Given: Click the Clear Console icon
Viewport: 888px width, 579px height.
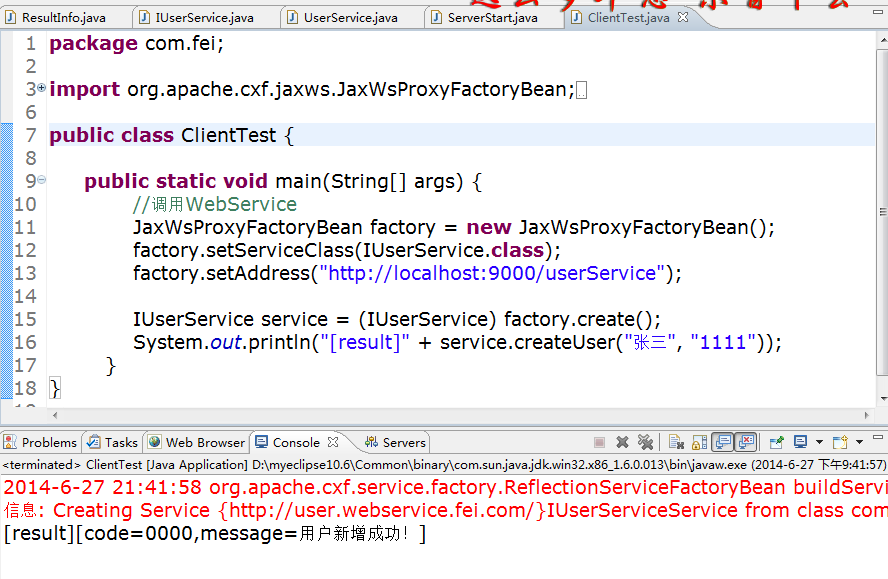Looking at the screenshot, I should (676, 442).
